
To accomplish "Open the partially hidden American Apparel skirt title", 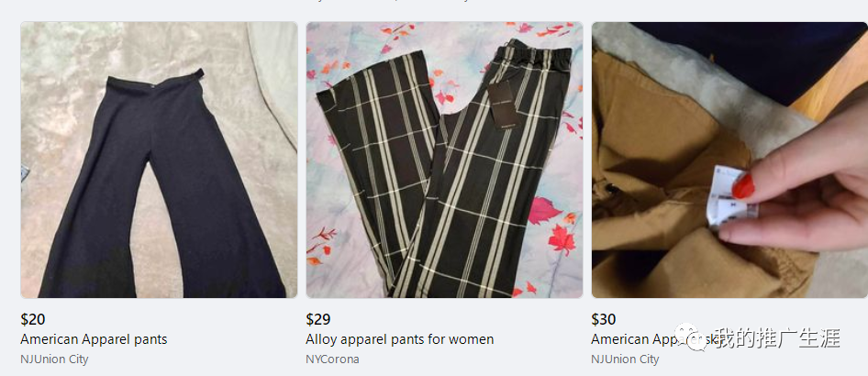I will (x=648, y=339).
